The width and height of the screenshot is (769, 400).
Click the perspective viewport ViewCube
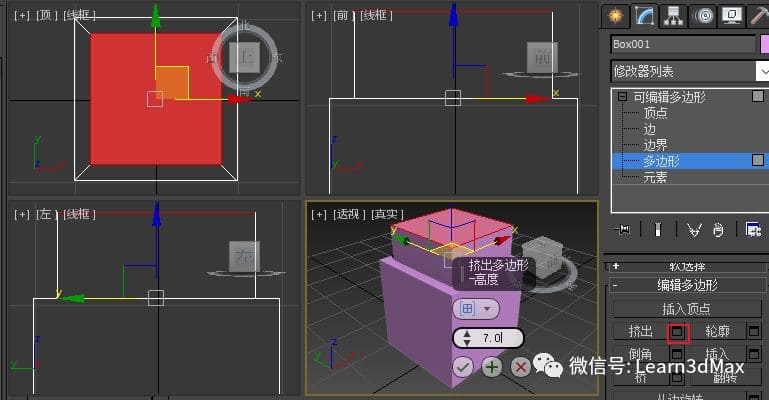point(542,259)
